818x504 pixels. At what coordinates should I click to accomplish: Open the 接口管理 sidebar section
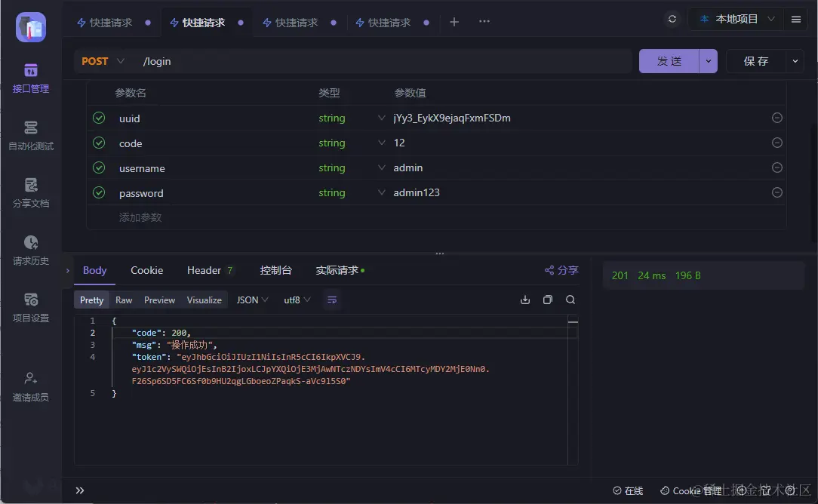[x=31, y=78]
